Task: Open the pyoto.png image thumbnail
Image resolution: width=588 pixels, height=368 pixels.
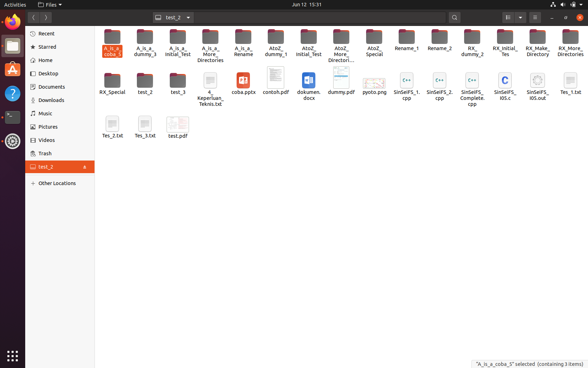Action: tap(374, 83)
